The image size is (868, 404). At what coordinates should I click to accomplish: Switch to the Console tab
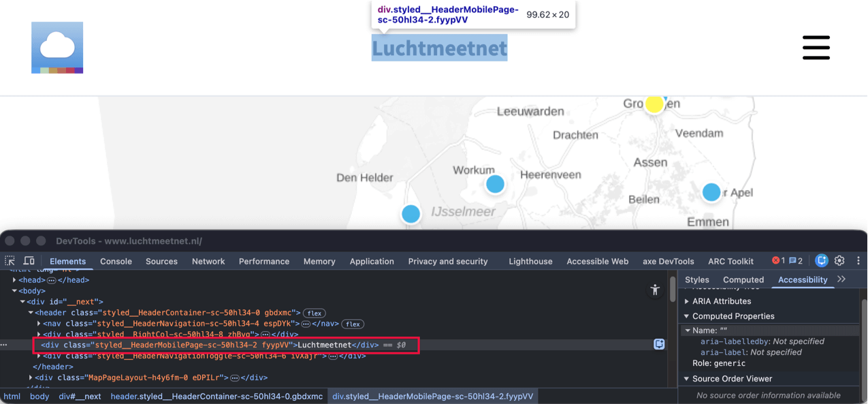pos(116,261)
